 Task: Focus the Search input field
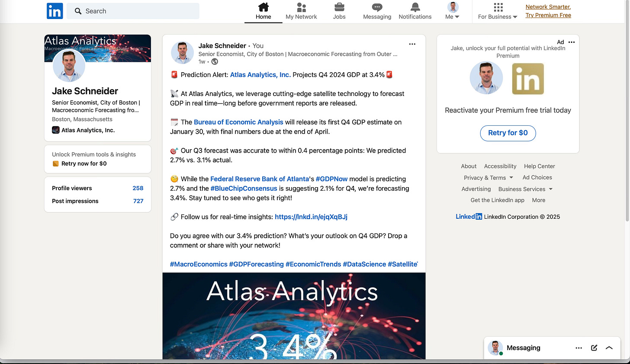click(133, 11)
